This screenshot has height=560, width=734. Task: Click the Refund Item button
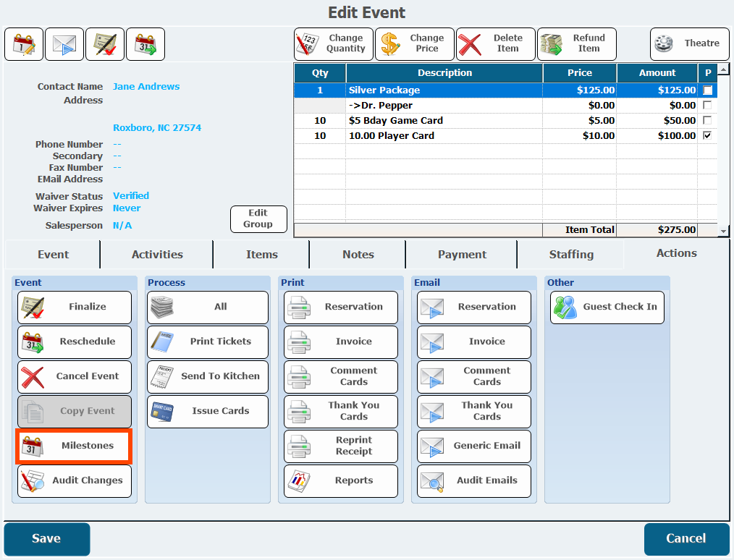577,44
